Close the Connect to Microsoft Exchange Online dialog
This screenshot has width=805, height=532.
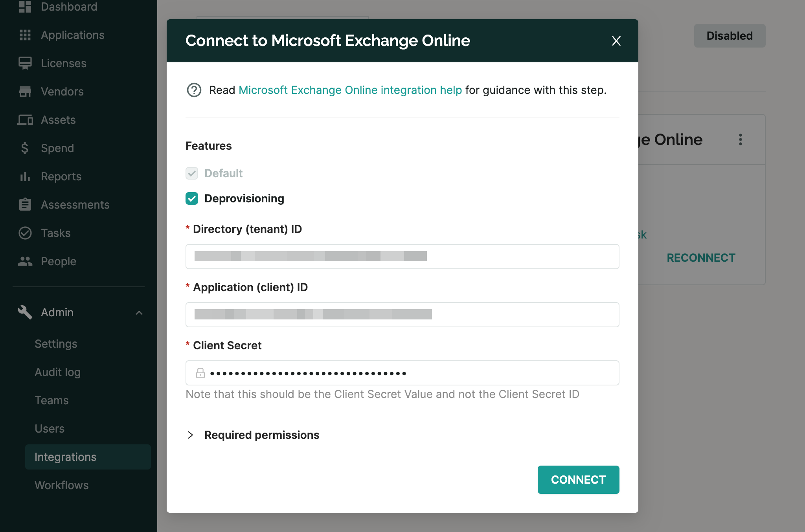tap(616, 40)
